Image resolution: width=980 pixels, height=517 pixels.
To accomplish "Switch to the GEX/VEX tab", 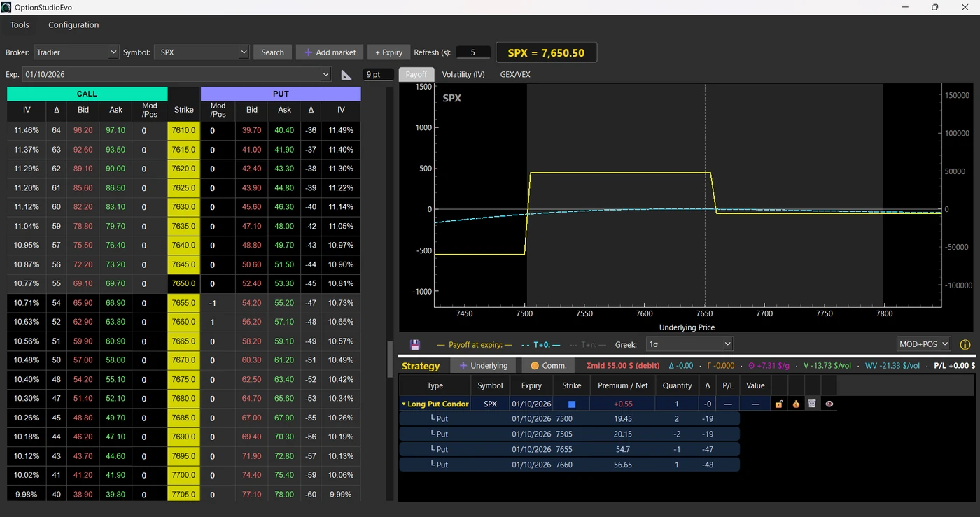I will pyautogui.click(x=515, y=74).
